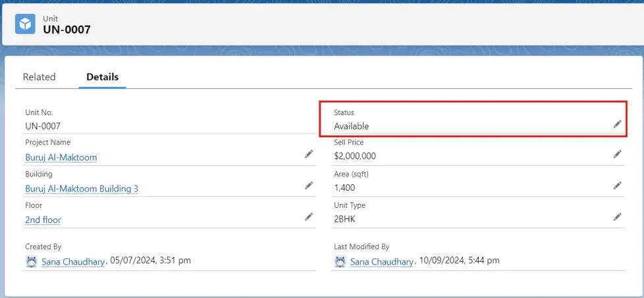Image resolution: width=644 pixels, height=298 pixels.
Task: Click the Last Modified By user avatar
Action: 340,261
